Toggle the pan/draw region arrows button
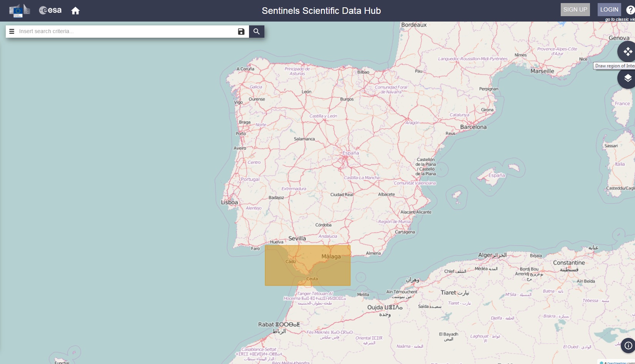635x364 pixels. click(x=627, y=52)
